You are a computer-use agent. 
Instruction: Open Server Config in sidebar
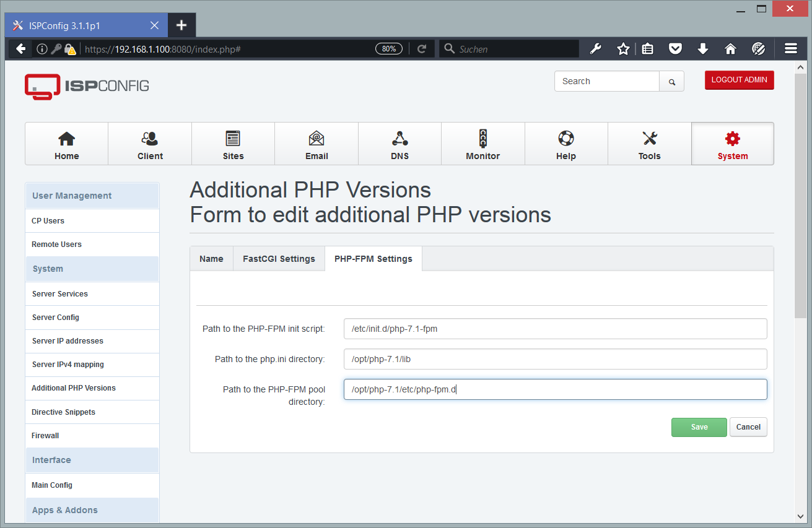[92, 318]
